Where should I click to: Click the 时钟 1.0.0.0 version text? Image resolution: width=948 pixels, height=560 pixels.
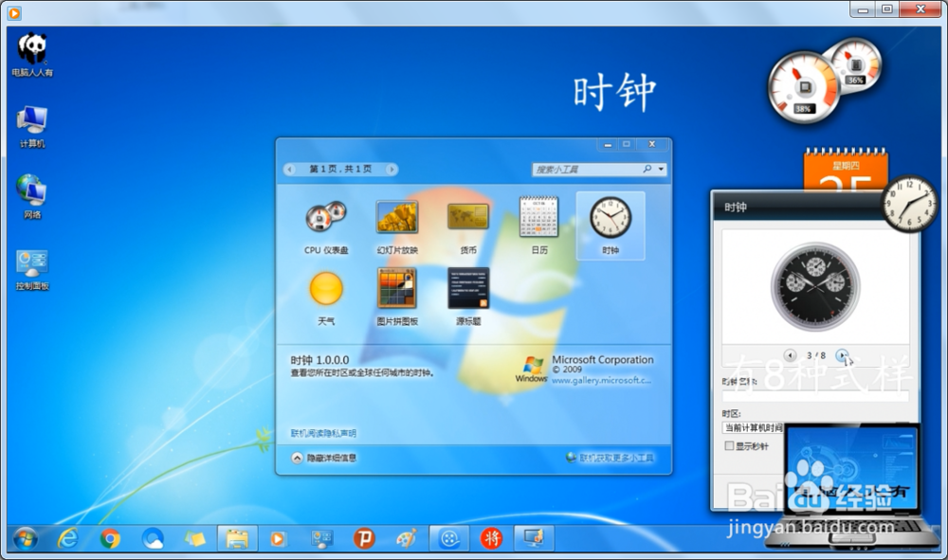coord(319,360)
